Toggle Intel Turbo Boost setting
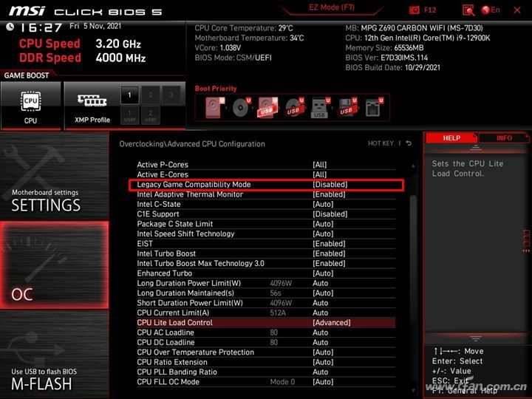This screenshot has height=399, width=532. click(x=266, y=253)
